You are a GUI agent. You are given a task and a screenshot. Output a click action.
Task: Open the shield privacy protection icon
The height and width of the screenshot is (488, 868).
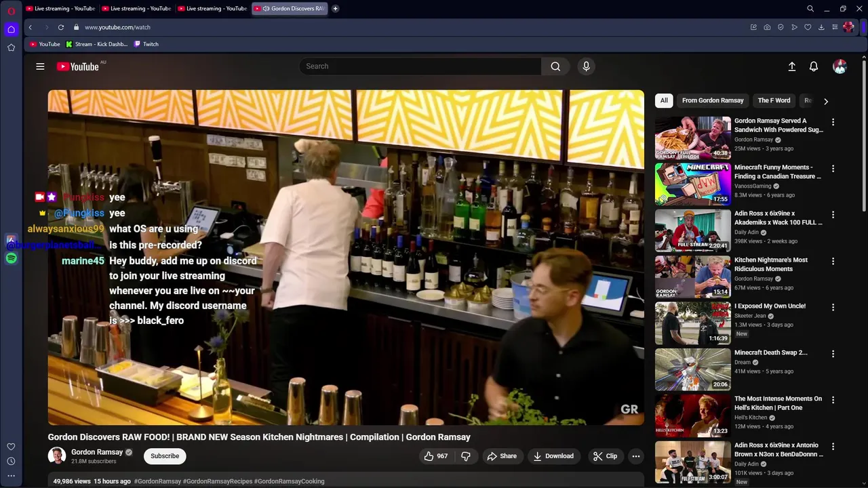coord(781,27)
